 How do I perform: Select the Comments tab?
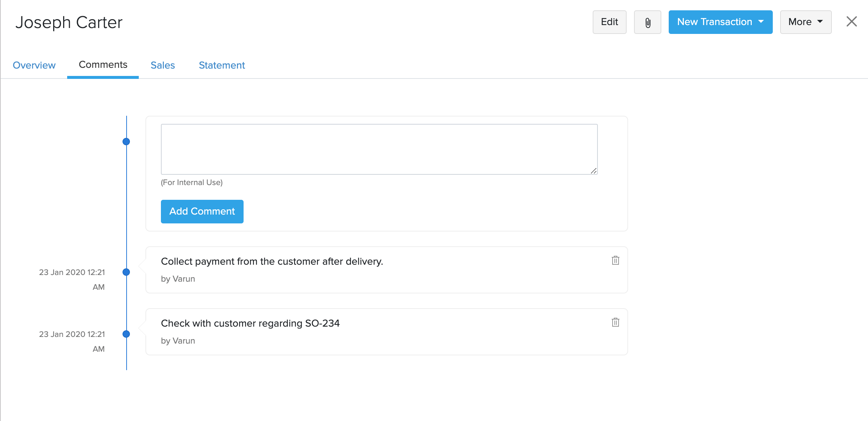(x=103, y=65)
